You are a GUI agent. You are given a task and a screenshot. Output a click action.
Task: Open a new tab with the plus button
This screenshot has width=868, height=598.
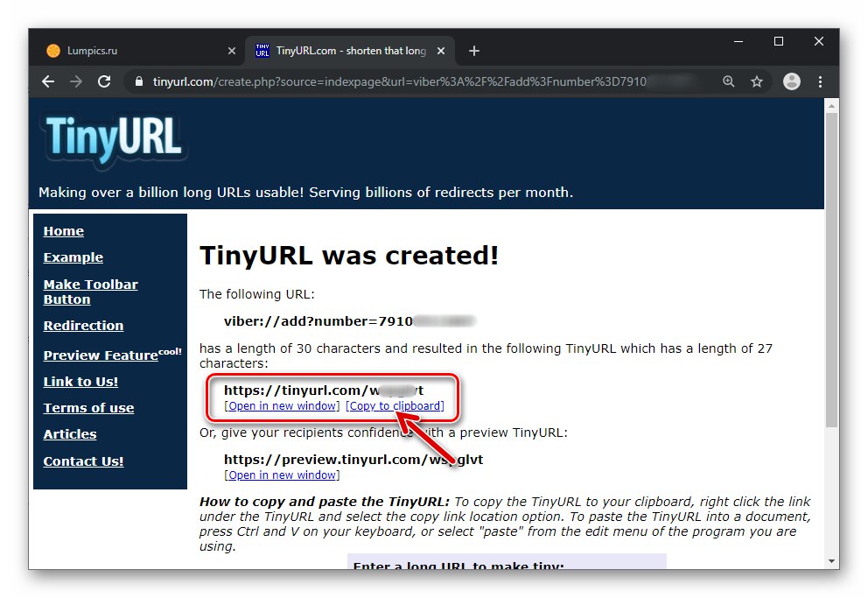coord(474,51)
